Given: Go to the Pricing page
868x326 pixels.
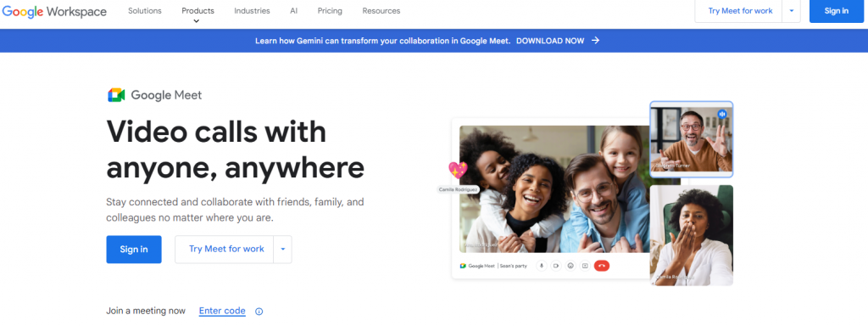Looking at the screenshot, I should 330,10.
